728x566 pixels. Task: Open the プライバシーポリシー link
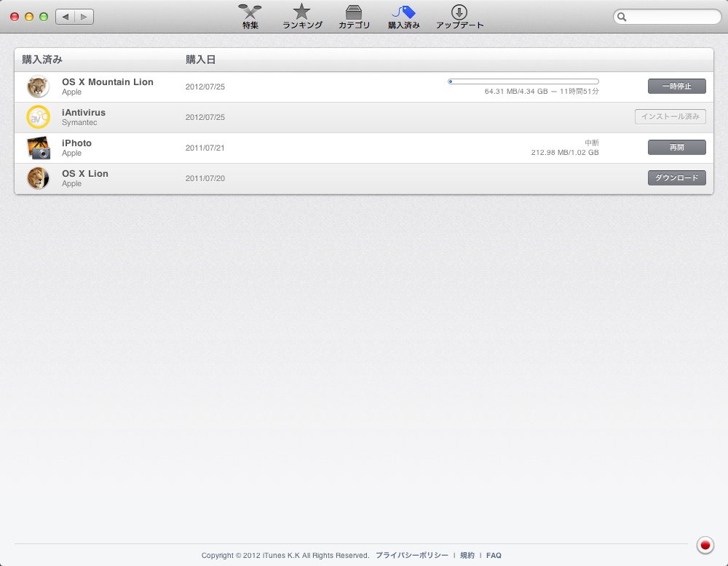coord(412,555)
